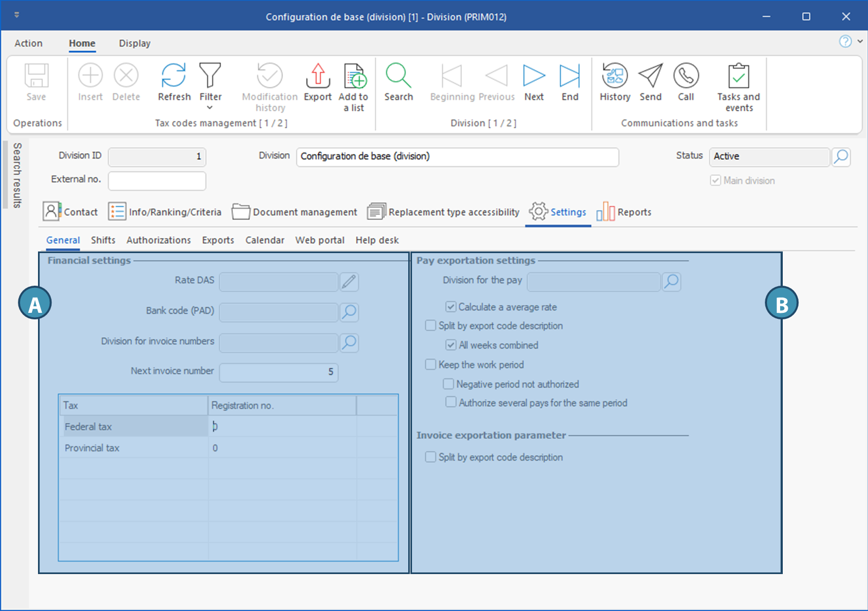Go to the Next division record

click(x=534, y=76)
